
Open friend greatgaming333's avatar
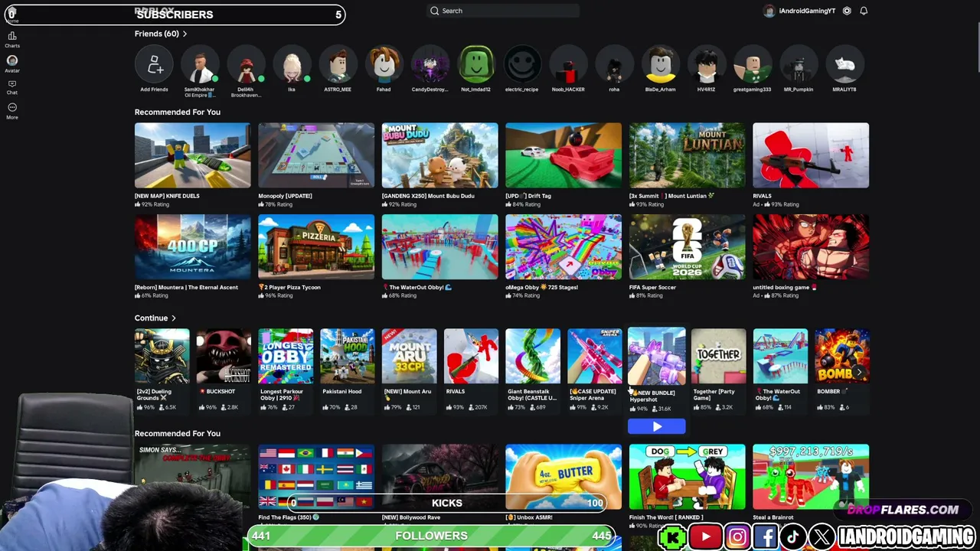(x=752, y=65)
